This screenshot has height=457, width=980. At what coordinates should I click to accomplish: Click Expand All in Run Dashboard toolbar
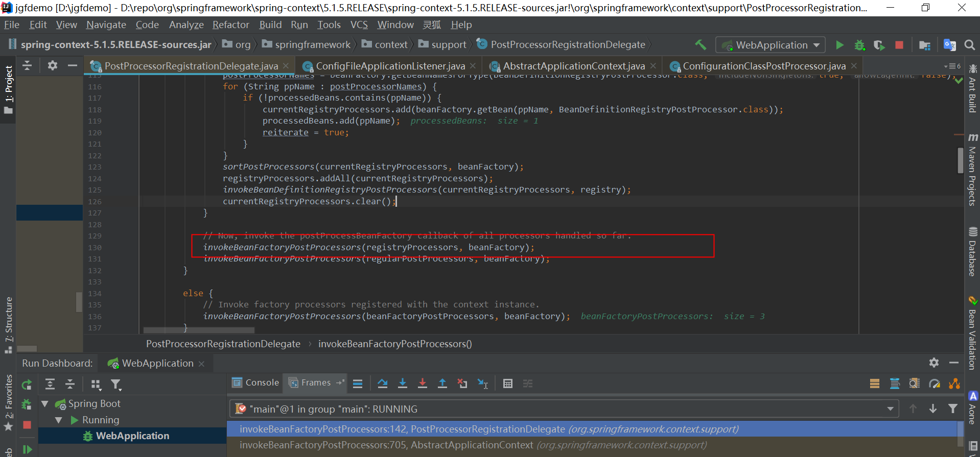[50, 384]
